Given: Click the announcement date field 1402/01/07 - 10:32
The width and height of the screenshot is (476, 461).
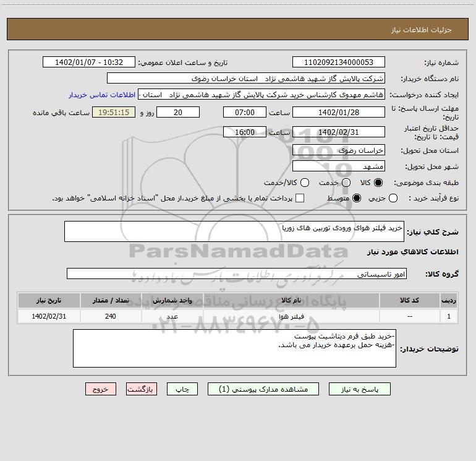Looking at the screenshot, I should 89,62.
